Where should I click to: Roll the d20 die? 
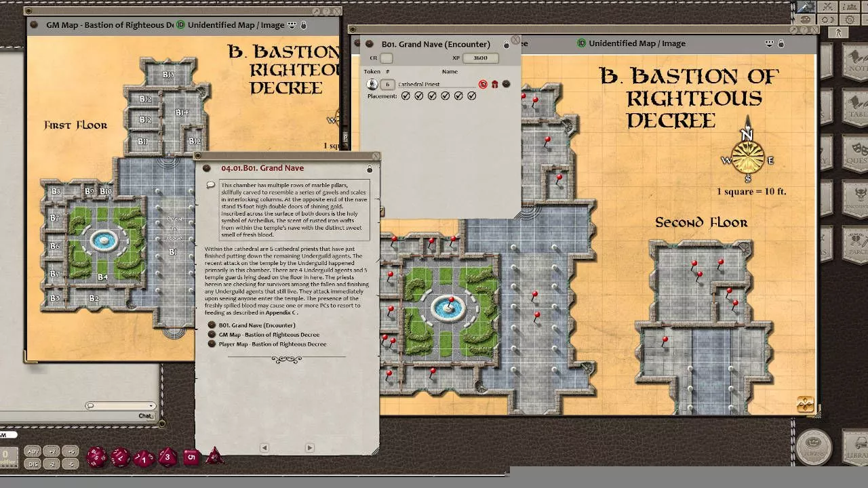click(96, 457)
